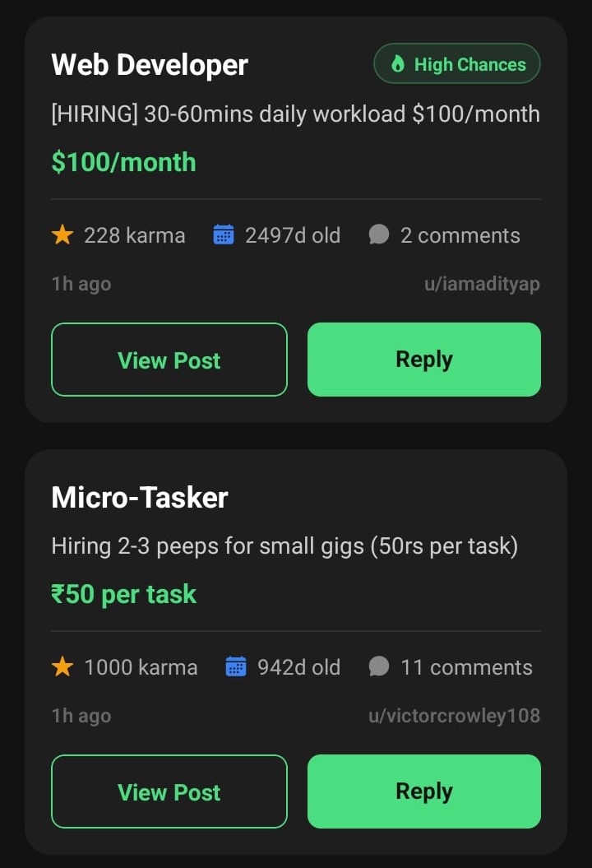Click the star karma icon on Web Developer post
Viewport: 592px width, 868px height.
62,234
